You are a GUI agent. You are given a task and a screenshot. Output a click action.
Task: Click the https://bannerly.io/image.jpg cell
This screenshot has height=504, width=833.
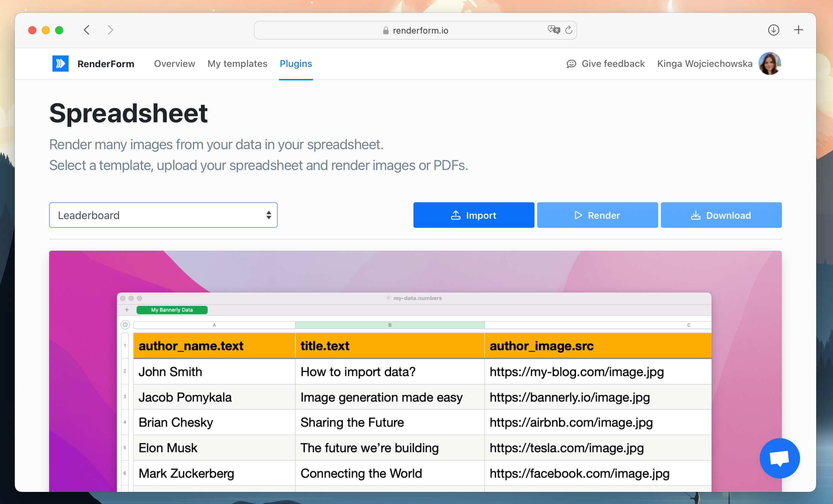click(598, 397)
